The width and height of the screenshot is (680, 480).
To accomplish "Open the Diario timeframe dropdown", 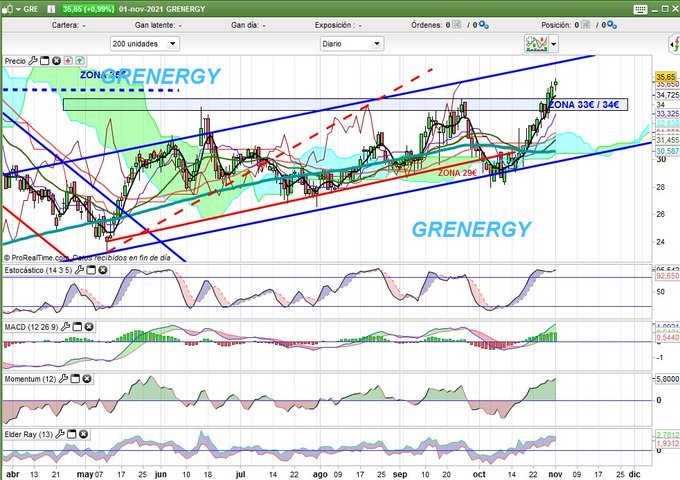I will tap(352, 44).
